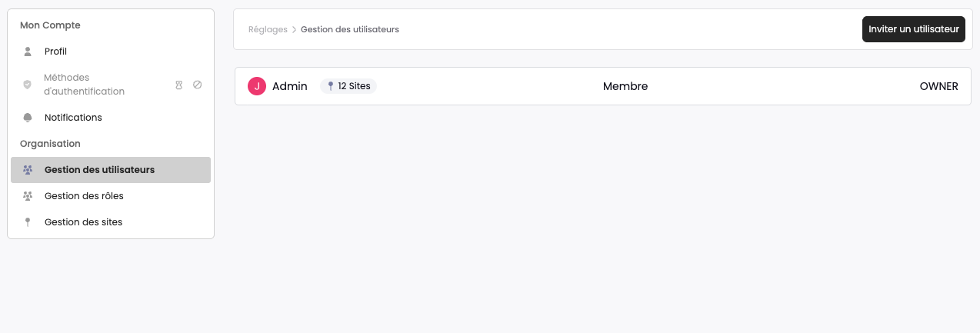Go to Gestion des sites
The width and height of the screenshot is (980, 333).
(x=111, y=222)
